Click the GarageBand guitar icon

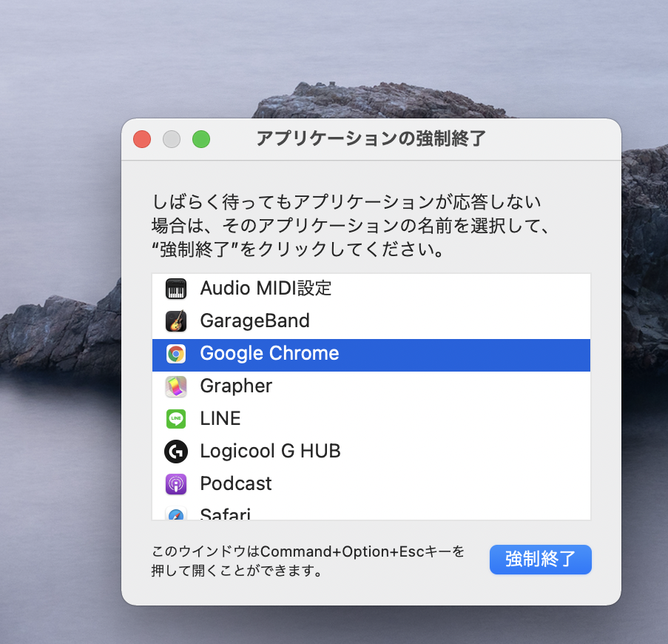[176, 321]
